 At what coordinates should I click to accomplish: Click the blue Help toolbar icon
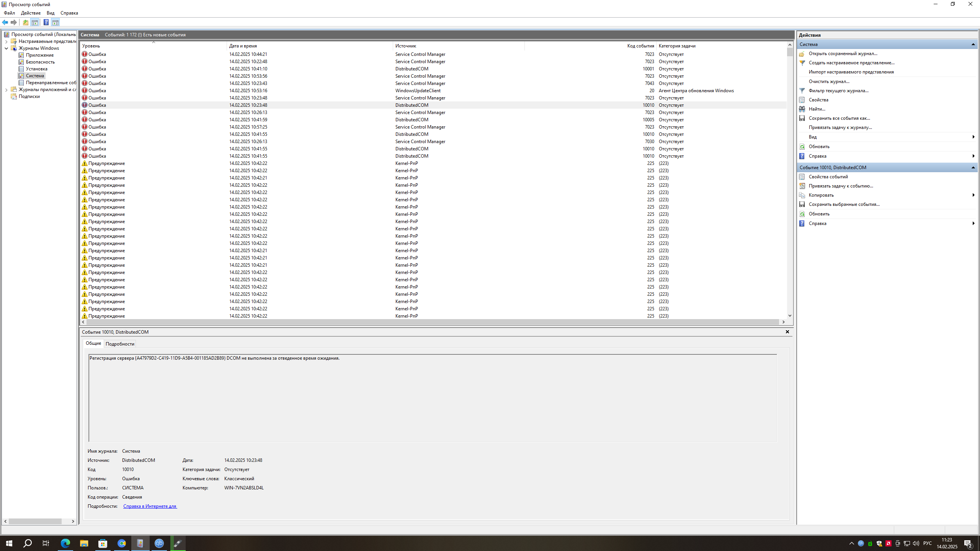point(46,22)
